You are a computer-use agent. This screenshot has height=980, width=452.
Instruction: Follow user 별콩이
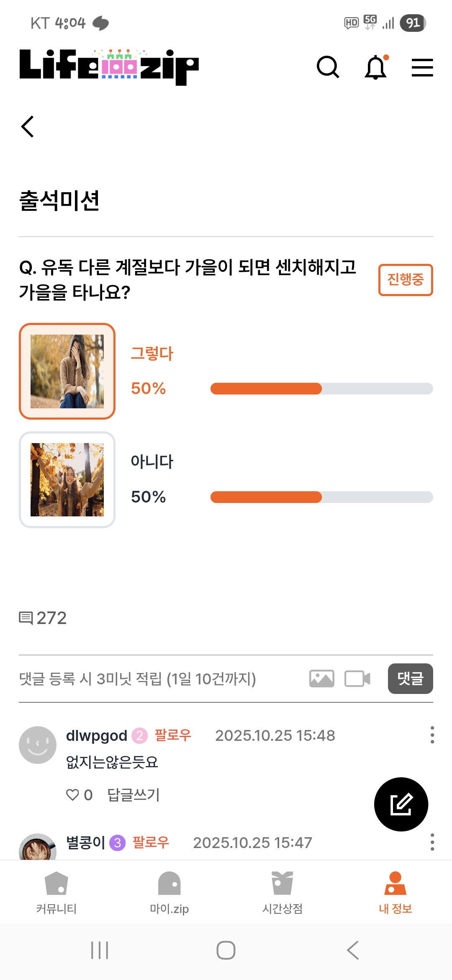pyautogui.click(x=151, y=842)
